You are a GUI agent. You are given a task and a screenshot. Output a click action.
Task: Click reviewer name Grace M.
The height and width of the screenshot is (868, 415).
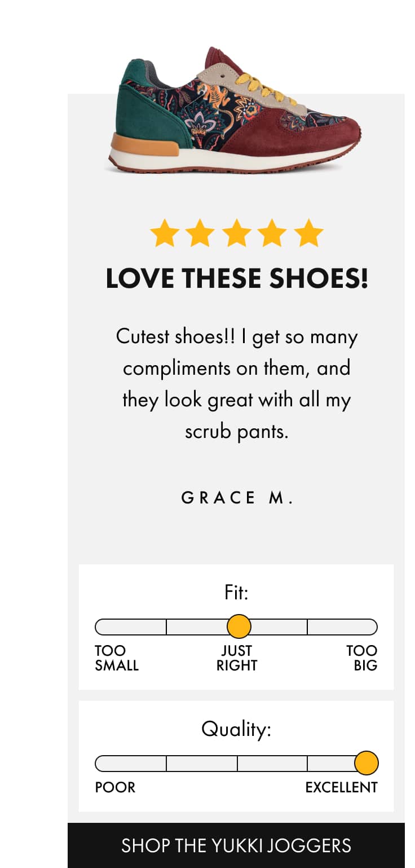pyautogui.click(x=237, y=498)
